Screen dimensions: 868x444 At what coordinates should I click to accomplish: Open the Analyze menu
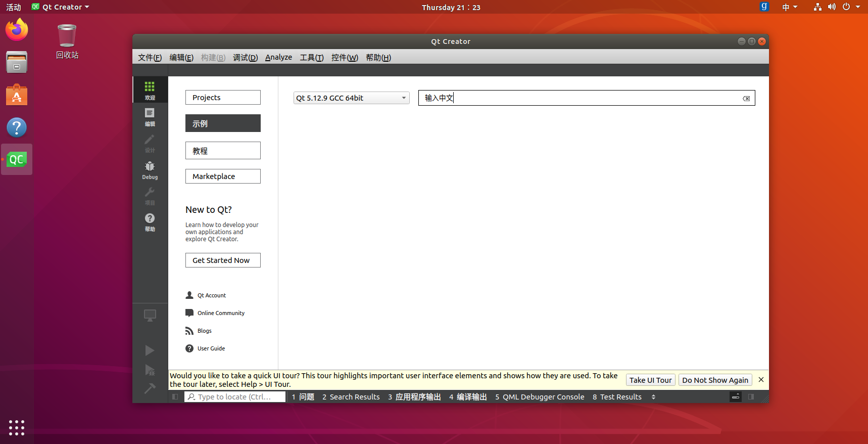pos(278,57)
